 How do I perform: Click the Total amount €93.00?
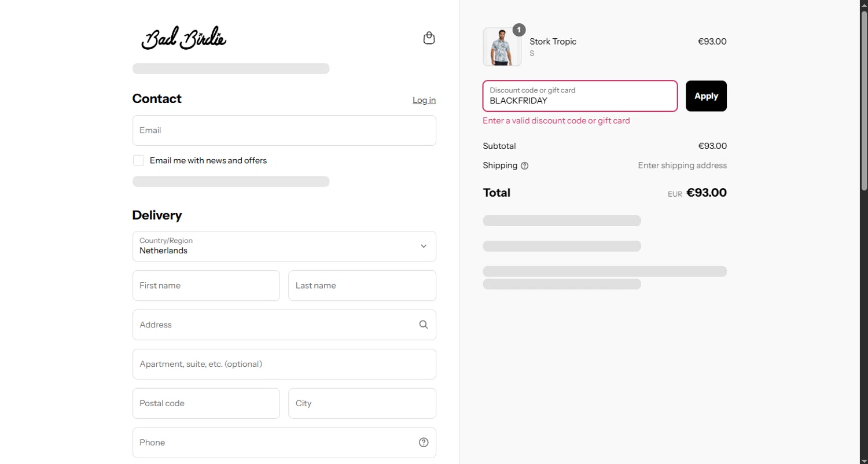(x=707, y=193)
